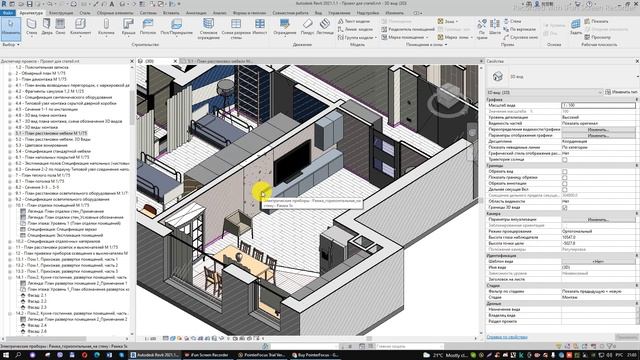Viewport: 640px width, 360px height.
Task: Click the Просмотр (Viewer) tool
Action: [x=597, y=37]
